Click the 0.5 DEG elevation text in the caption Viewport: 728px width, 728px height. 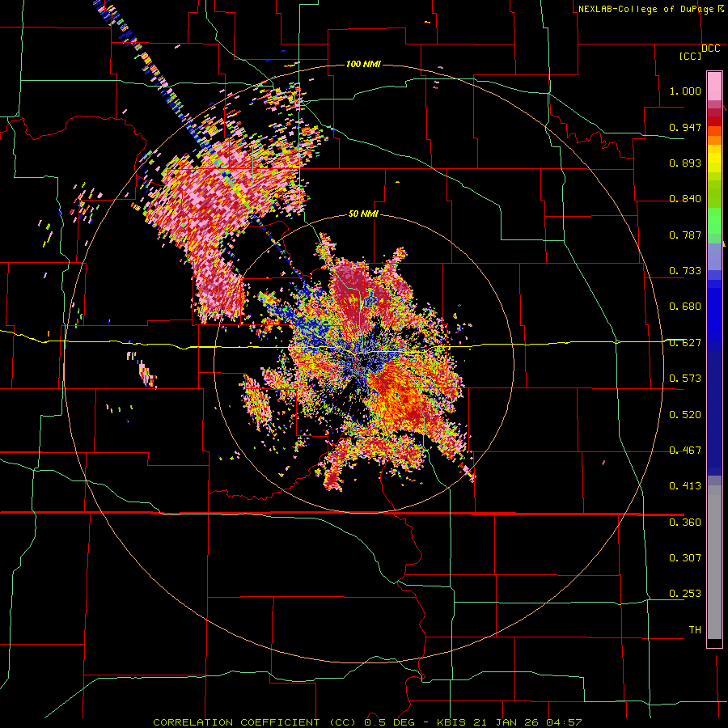tap(389, 722)
